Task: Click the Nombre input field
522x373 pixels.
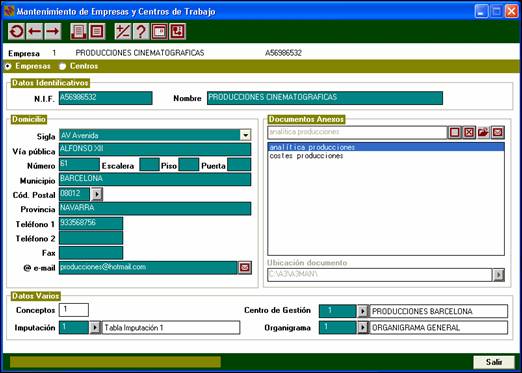Action: [325, 98]
